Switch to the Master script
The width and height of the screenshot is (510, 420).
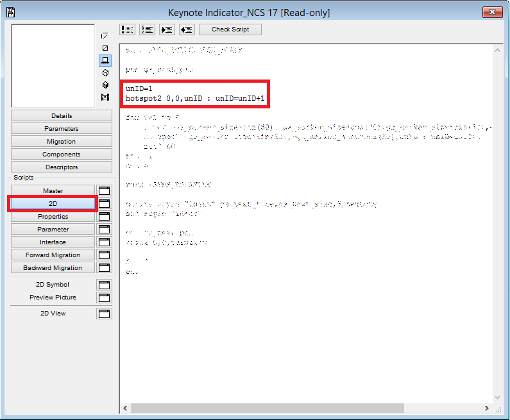click(x=53, y=191)
